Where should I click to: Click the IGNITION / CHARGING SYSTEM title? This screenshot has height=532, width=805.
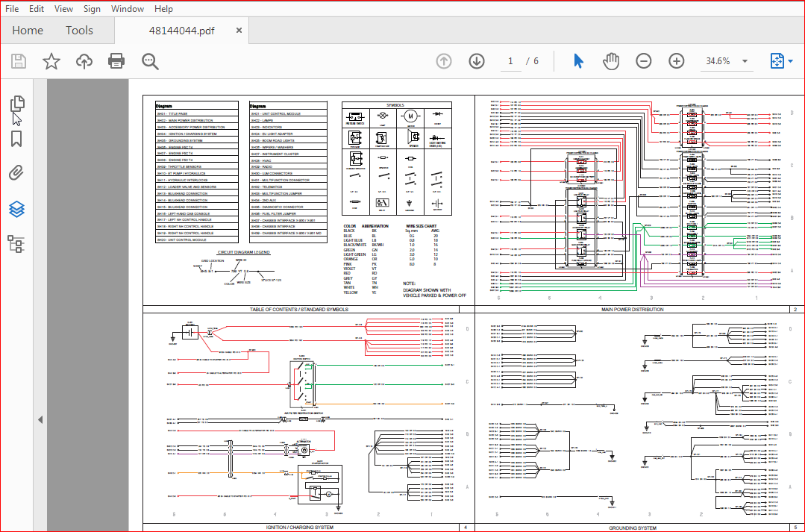[300, 528]
